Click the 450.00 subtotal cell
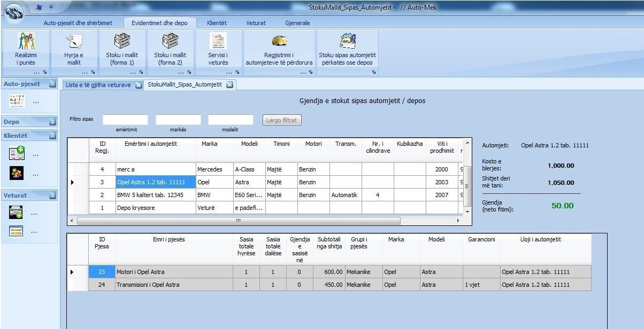The width and height of the screenshot is (644, 329). tap(329, 285)
